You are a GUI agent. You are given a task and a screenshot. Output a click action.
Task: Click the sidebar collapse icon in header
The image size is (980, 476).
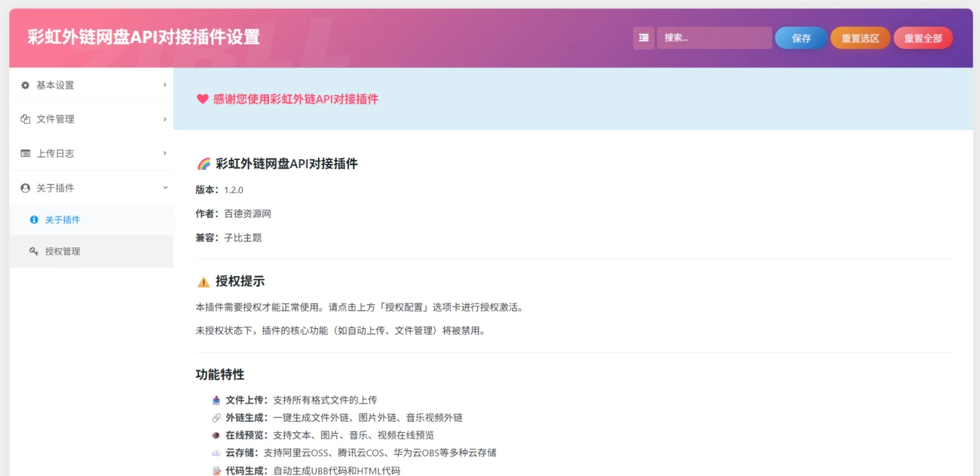coord(645,38)
